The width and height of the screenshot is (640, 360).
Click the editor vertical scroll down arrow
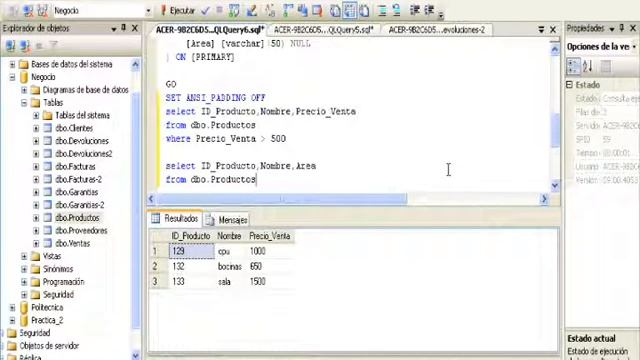coord(555,186)
